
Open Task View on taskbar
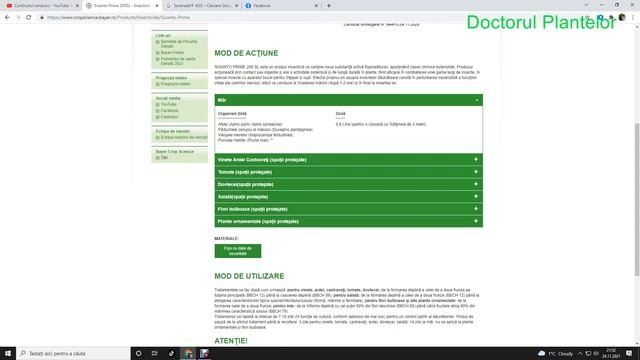click(x=155, y=353)
